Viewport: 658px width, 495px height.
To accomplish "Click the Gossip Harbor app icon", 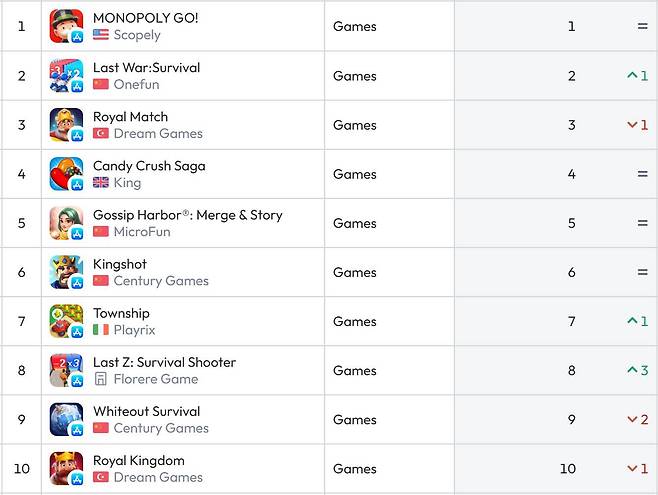I will (x=66, y=223).
